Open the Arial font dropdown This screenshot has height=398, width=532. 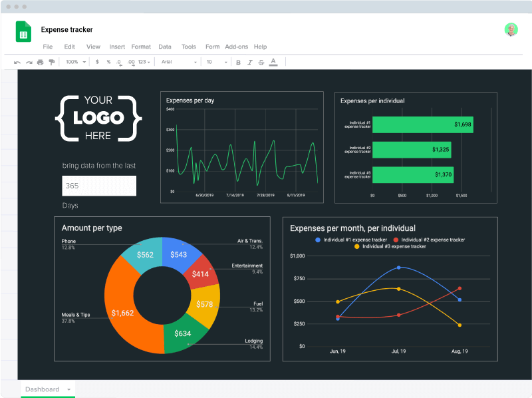coord(179,62)
